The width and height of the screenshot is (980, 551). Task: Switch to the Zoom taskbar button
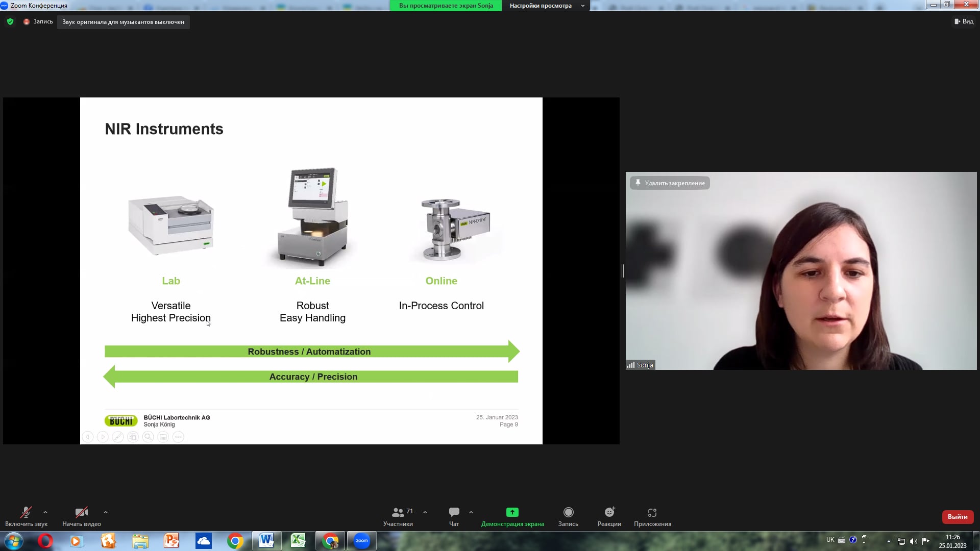pyautogui.click(x=362, y=541)
